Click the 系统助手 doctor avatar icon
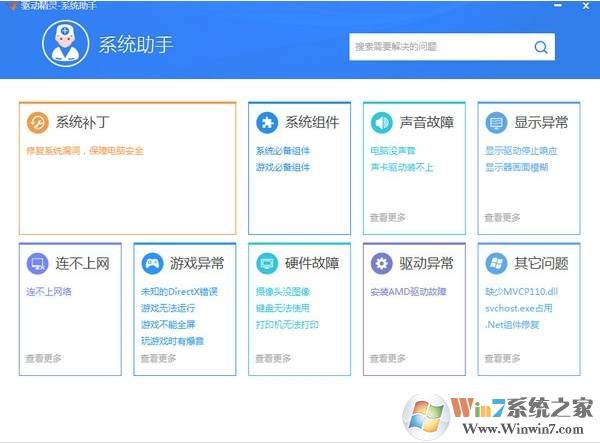Image resolution: width=600 pixels, height=443 pixels. 66,45
